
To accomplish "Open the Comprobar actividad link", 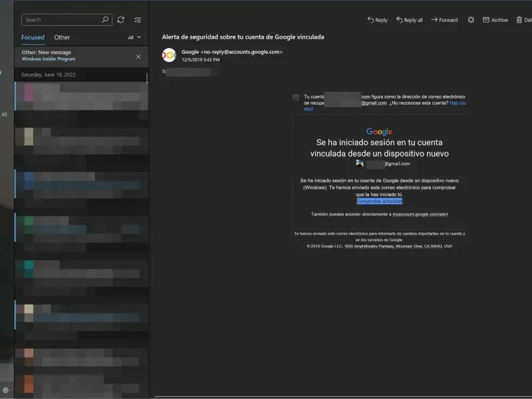I will (379, 201).
